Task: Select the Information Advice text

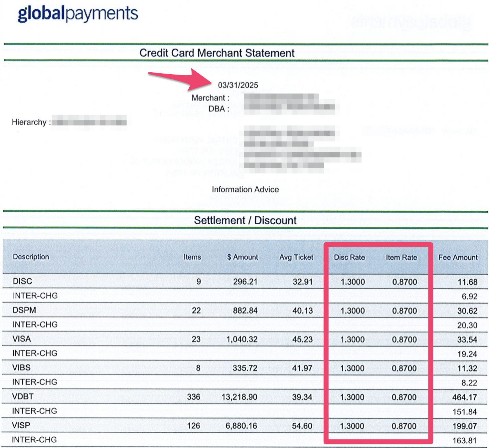Action: pos(245,189)
